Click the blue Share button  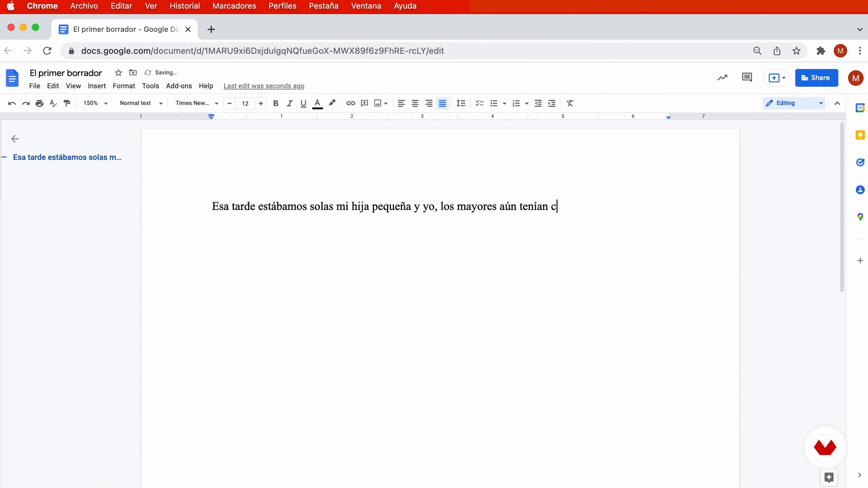point(816,78)
